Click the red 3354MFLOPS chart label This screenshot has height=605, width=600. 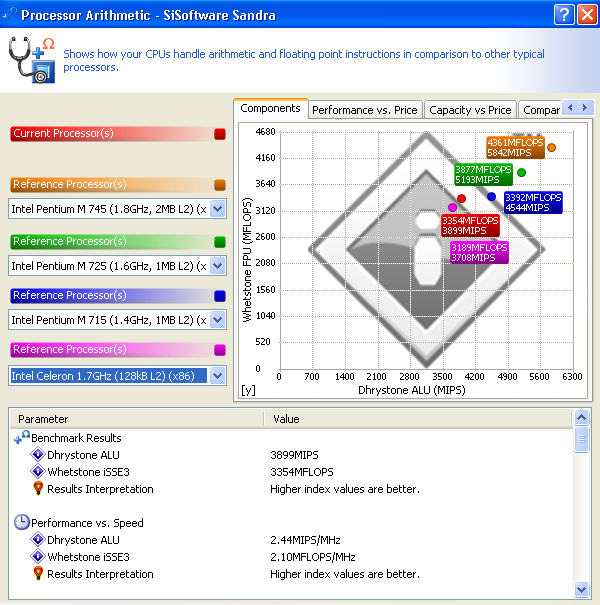point(470,225)
